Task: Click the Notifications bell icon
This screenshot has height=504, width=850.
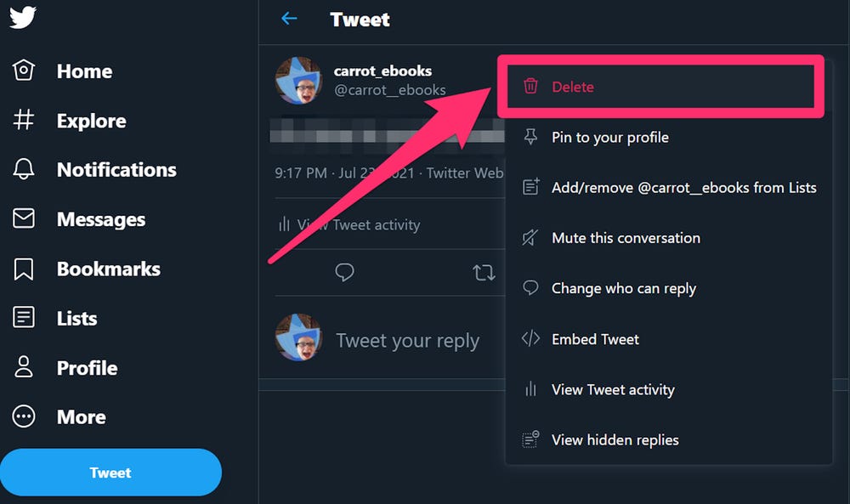Action: pos(25,170)
